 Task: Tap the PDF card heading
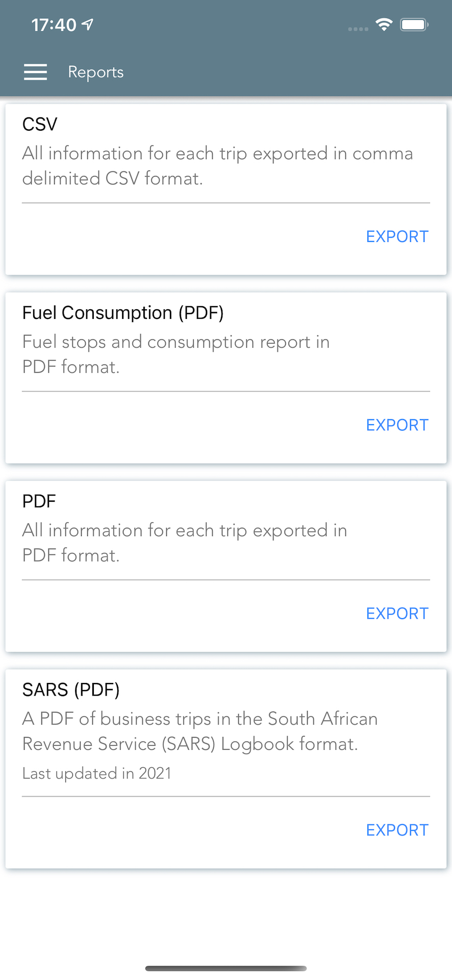tap(39, 501)
